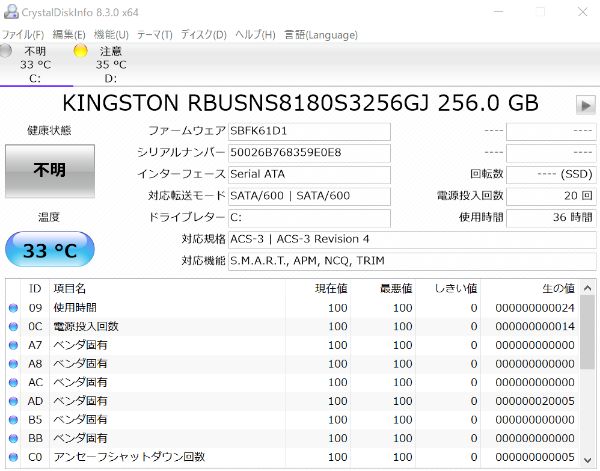Click the blue status dot for row A8
Viewport: 600px width, 471px height.
[x=13, y=364]
